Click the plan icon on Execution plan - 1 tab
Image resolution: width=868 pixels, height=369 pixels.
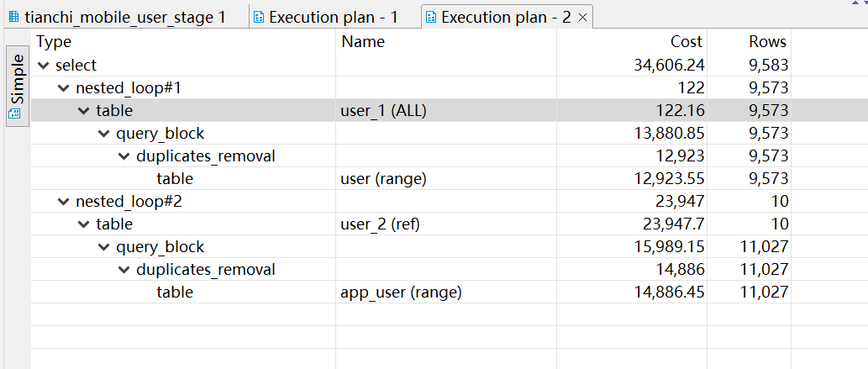(258, 17)
